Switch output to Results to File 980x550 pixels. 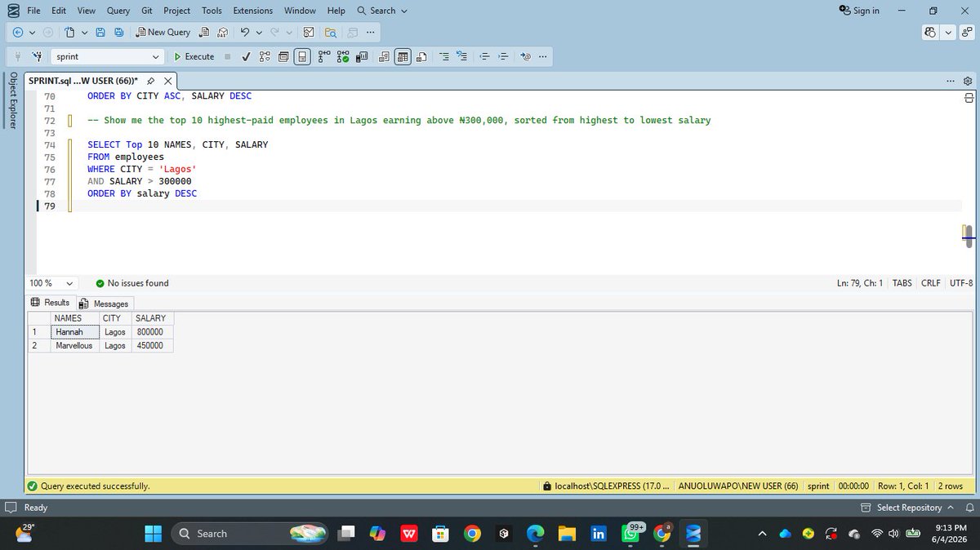pos(421,57)
